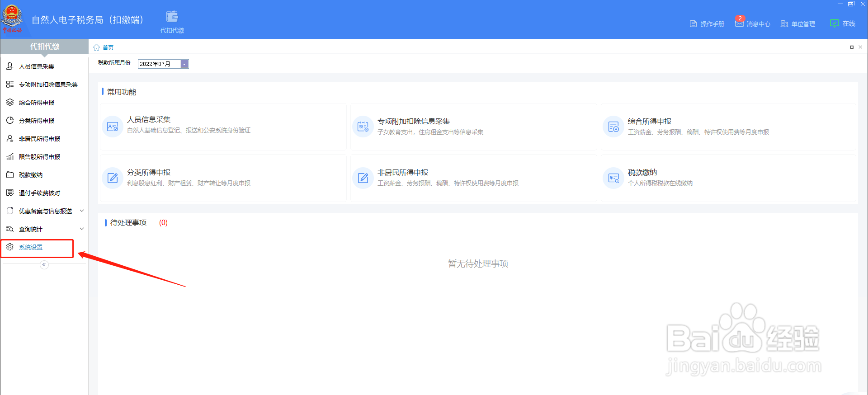Collapse the sidebar with double-arrow button
This screenshot has width=868, height=395.
(x=44, y=265)
